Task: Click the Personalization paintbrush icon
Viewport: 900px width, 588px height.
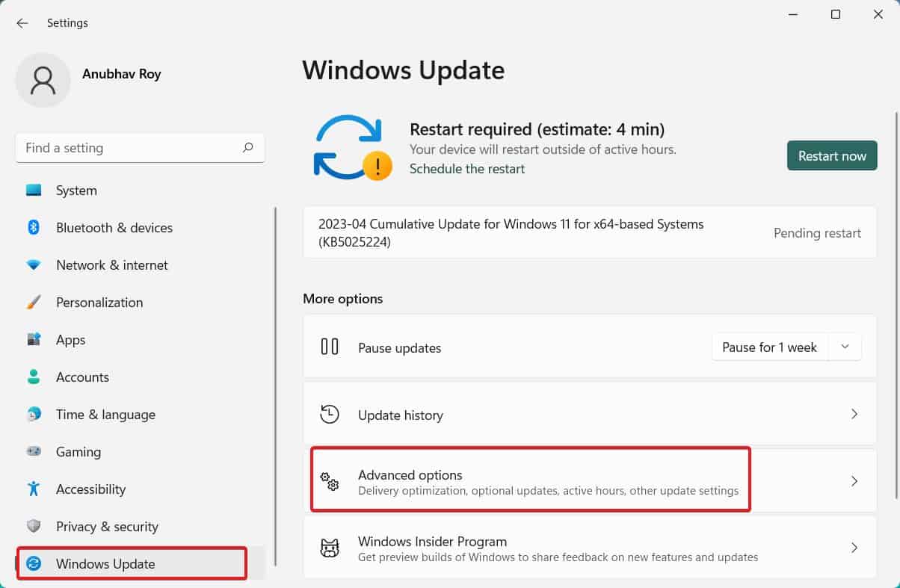Action: [x=34, y=303]
